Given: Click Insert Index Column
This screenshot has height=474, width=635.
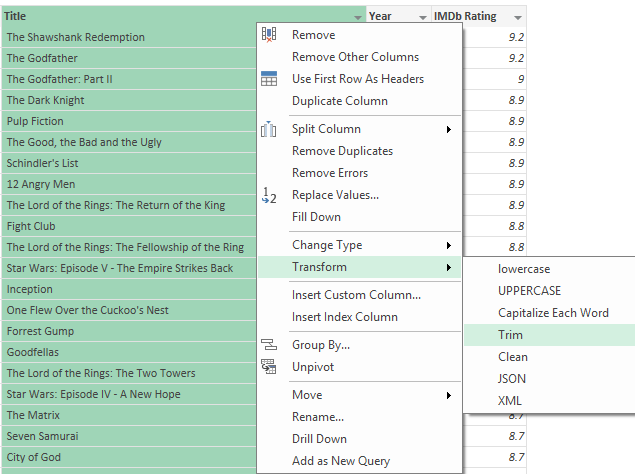Looking at the screenshot, I should click(x=344, y=317).
